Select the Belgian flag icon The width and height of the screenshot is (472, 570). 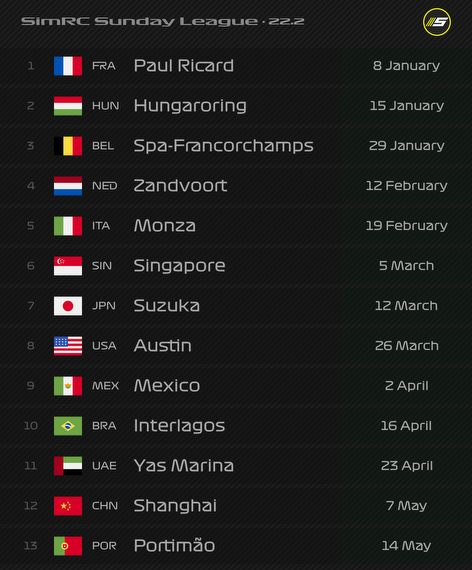pyautogui.click(x=68, y=146)
